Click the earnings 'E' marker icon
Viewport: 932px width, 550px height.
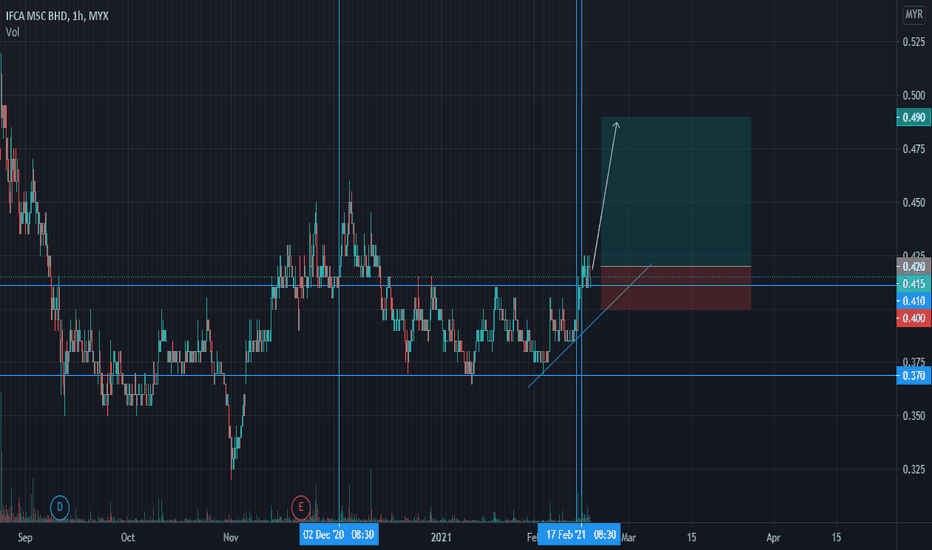[x=301, y=507]
